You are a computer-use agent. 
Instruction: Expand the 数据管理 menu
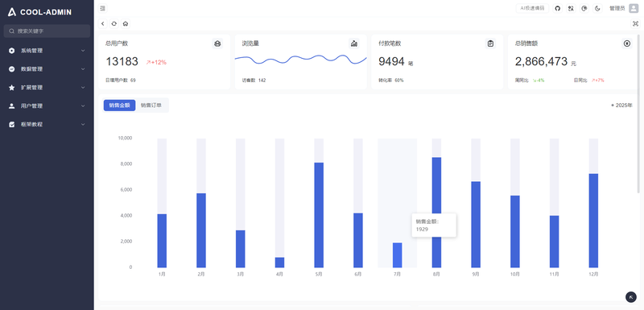coord(47,69)
